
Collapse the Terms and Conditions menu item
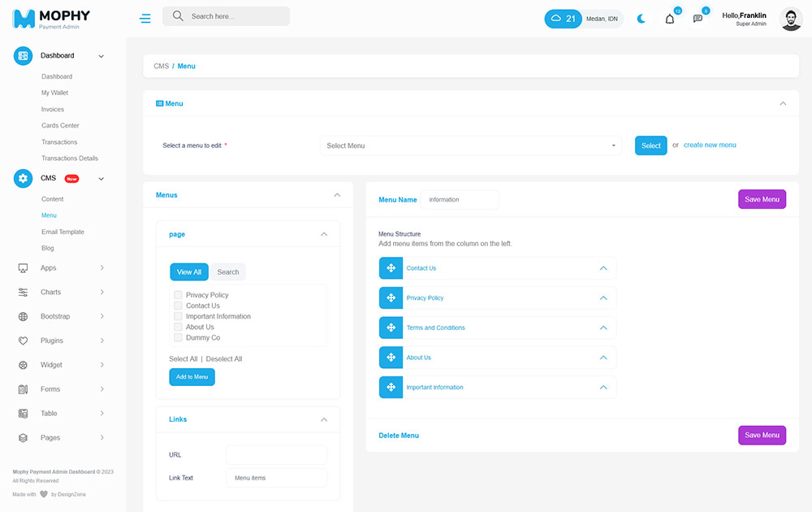click(x=603, y=328)
